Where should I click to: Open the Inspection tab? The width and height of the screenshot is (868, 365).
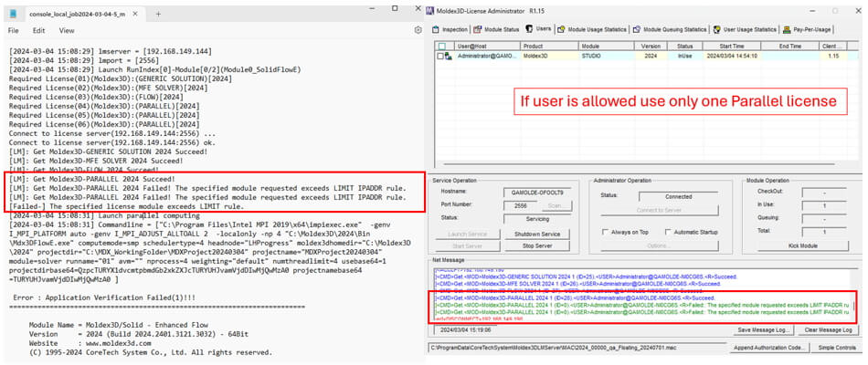pos(450,29)
